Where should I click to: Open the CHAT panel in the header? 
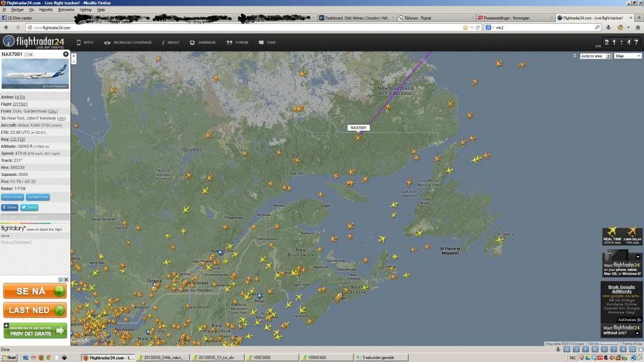tap(267, 42)
